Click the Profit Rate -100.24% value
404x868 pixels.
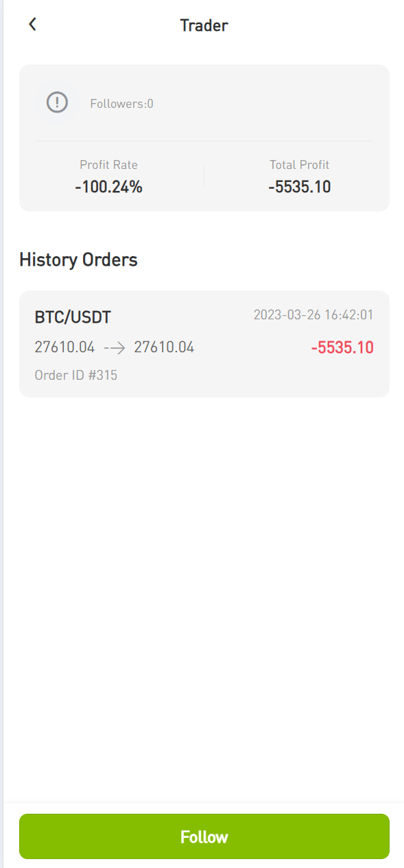[x=108, y=186]
